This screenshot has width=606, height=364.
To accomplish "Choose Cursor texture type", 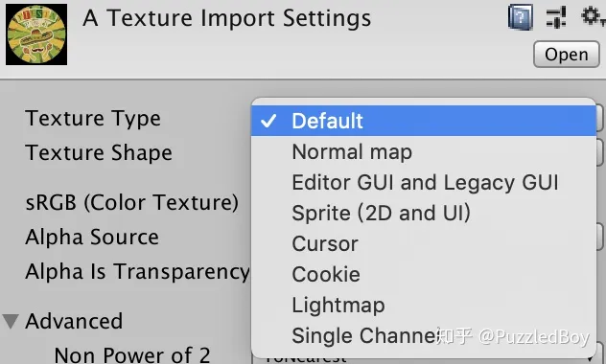I will 424,243.
